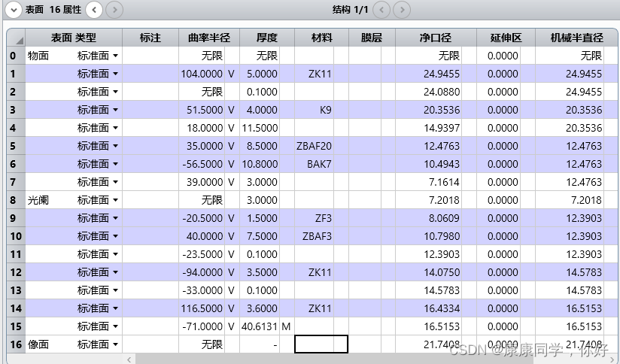
Task: Open surface type dropdown for row 15
Action: [x=115, y=326]
